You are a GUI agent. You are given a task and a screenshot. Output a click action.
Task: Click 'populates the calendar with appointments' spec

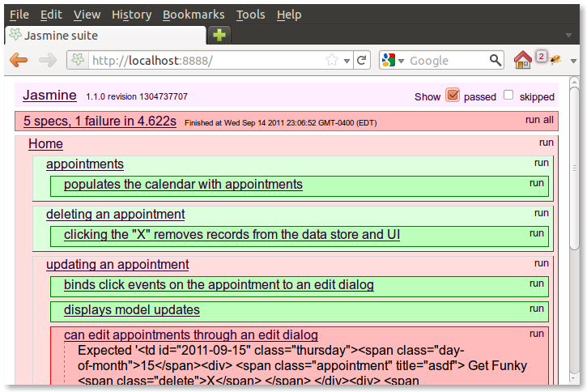point(183,184)
